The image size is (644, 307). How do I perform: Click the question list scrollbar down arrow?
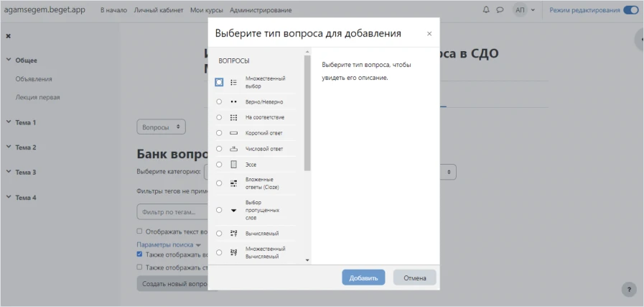tap(307, 260)
